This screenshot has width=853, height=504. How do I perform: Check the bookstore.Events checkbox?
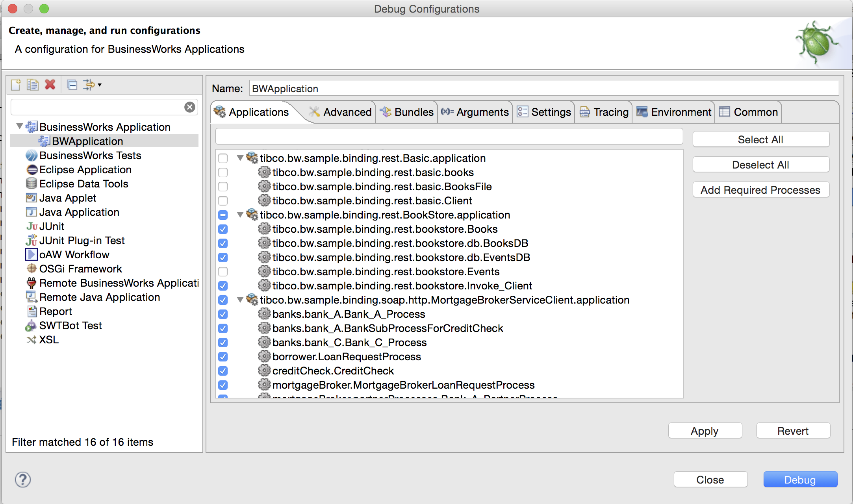click(x=223, y=272)
